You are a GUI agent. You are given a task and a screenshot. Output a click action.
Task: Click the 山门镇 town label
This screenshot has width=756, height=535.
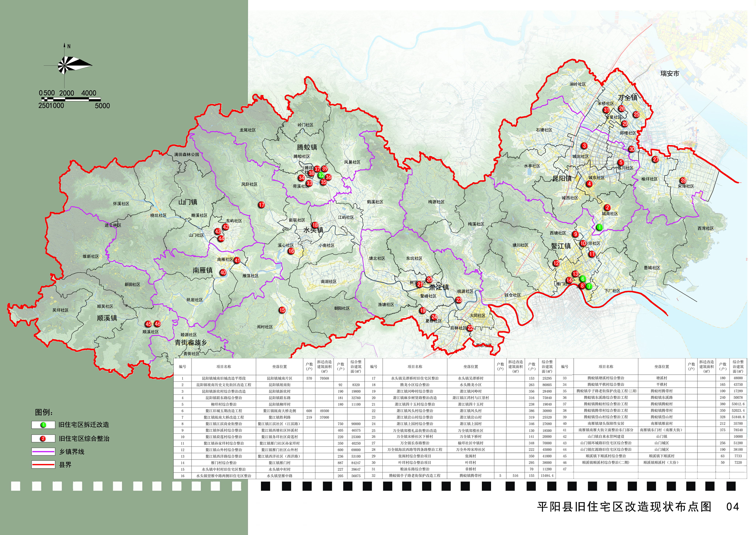click(x=188, y=202)
